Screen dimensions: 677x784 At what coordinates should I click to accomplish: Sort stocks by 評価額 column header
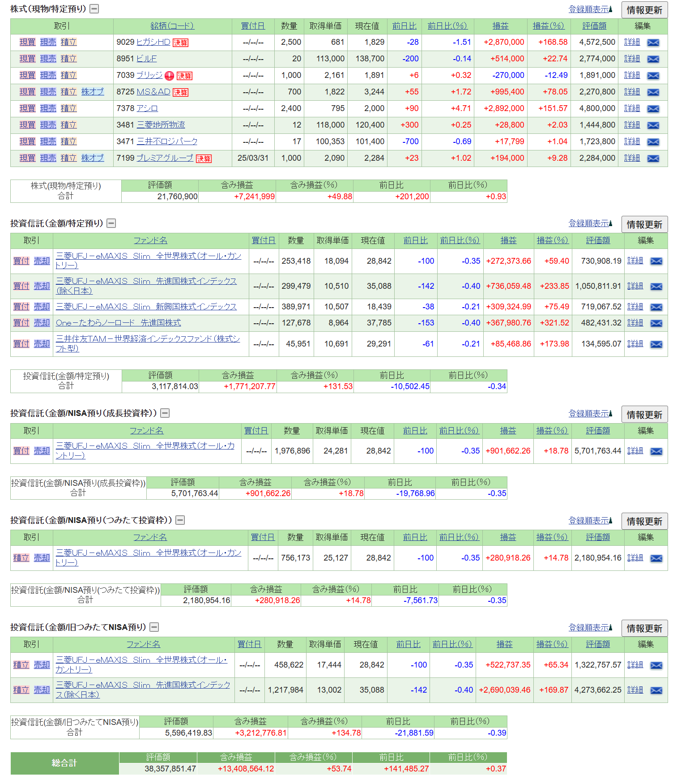click(x=594, y=26)
